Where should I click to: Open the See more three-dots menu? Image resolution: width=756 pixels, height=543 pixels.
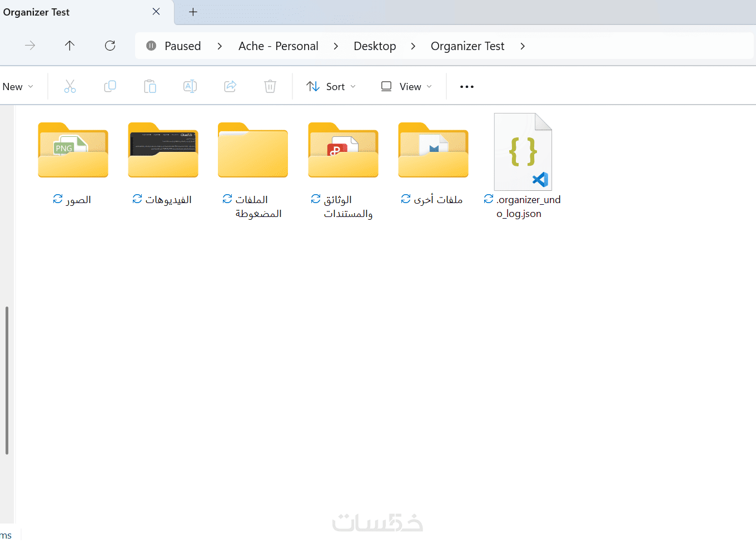(467, 87)
